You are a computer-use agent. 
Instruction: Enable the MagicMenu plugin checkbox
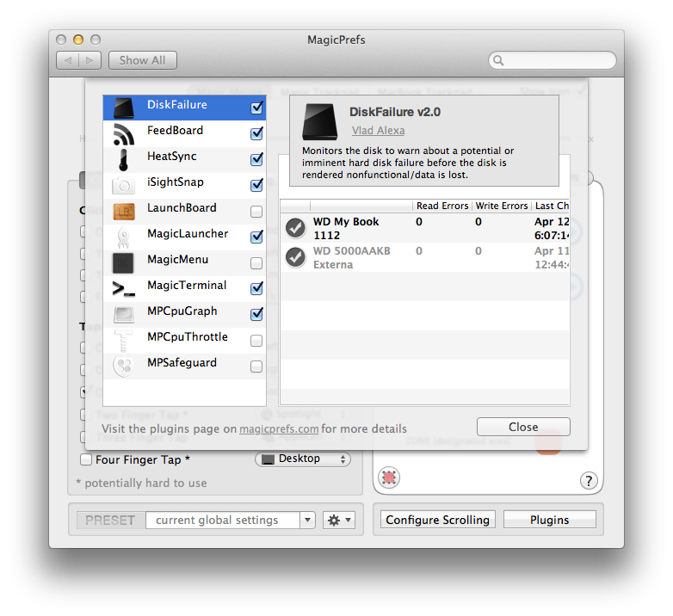256,263
